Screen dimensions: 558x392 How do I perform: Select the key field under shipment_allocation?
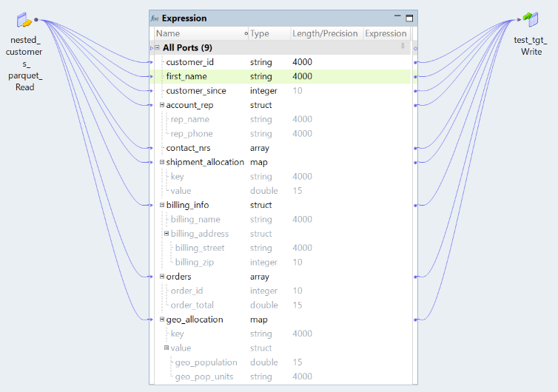pos(177,177)
